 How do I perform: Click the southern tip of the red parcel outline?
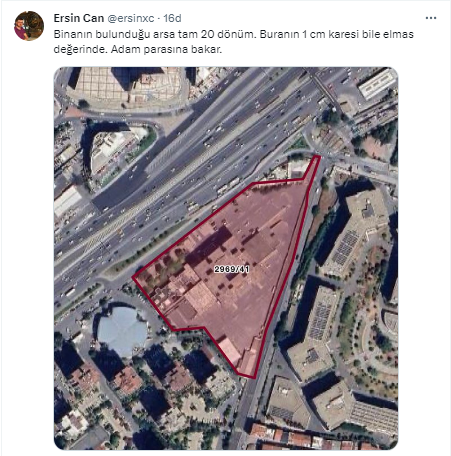point(254,377)
